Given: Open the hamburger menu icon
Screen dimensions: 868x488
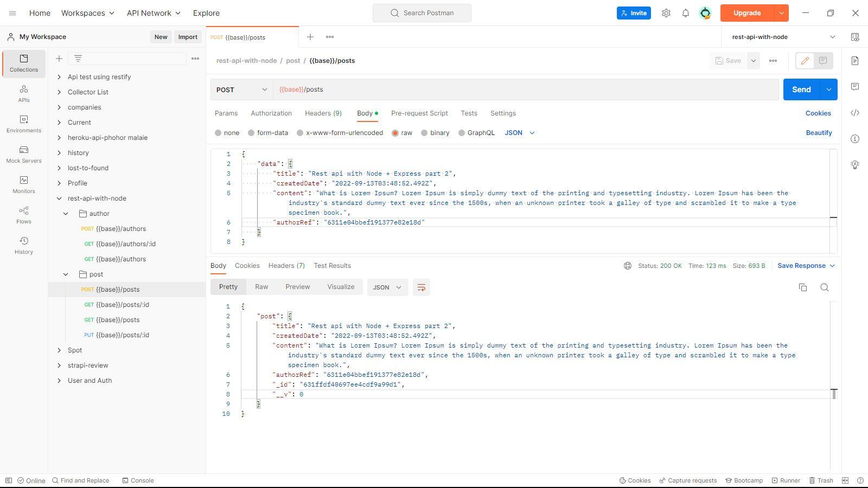Looking at the screenshot, I should tap(12, 13).
